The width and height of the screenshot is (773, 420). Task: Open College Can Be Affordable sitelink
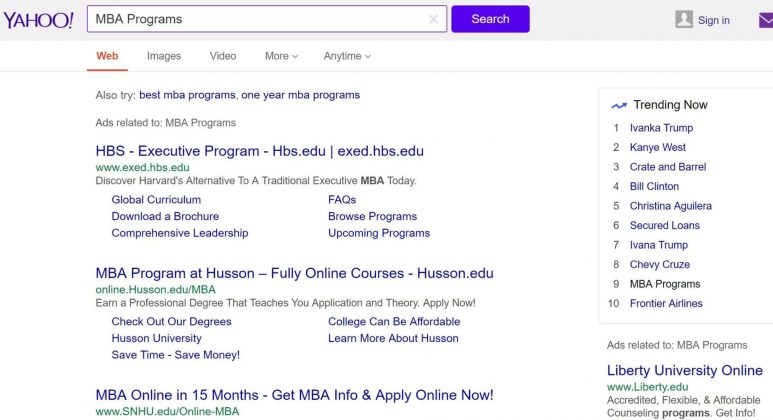click(394, 321)
